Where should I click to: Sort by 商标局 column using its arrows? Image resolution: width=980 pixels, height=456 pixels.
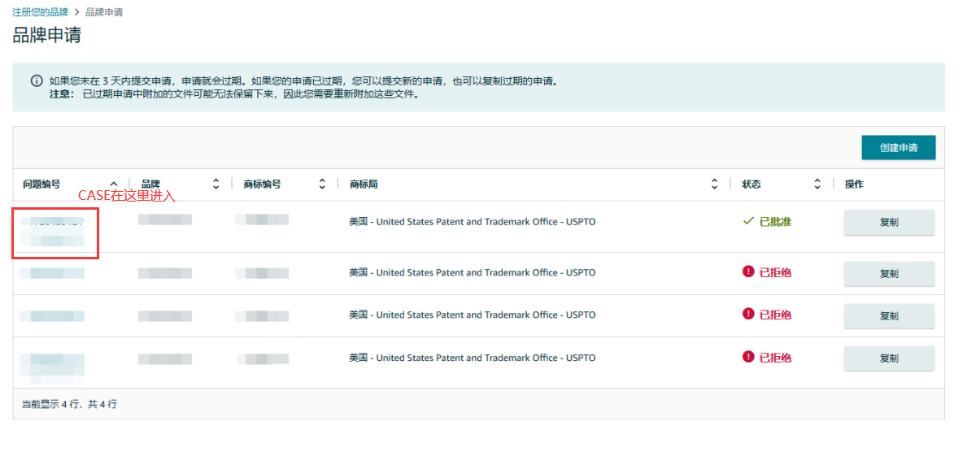[714, 185]
